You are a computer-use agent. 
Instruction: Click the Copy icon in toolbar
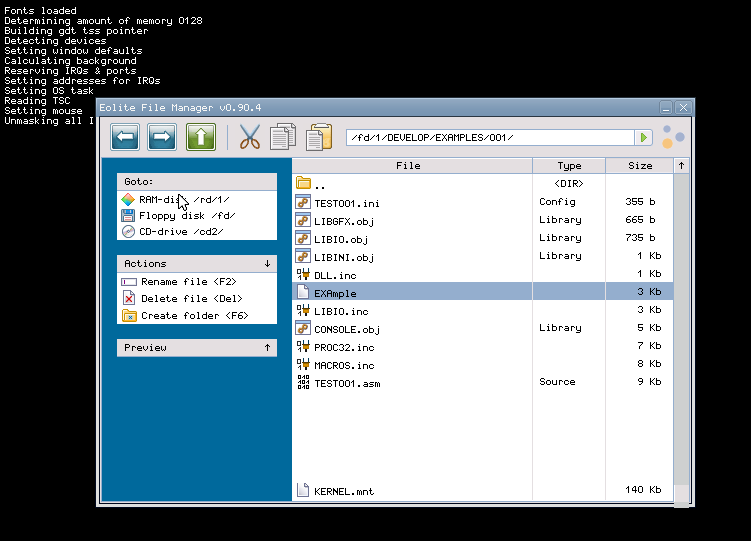284,137
